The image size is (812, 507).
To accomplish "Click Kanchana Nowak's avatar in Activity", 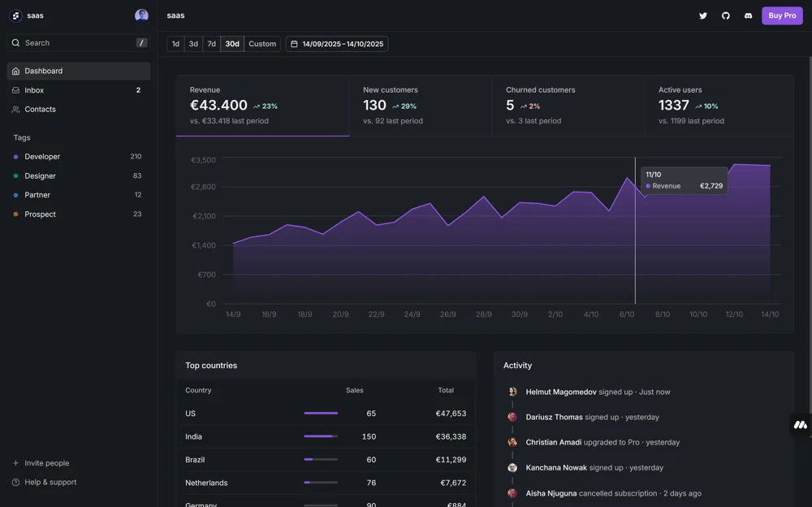I will coord(512,468).
